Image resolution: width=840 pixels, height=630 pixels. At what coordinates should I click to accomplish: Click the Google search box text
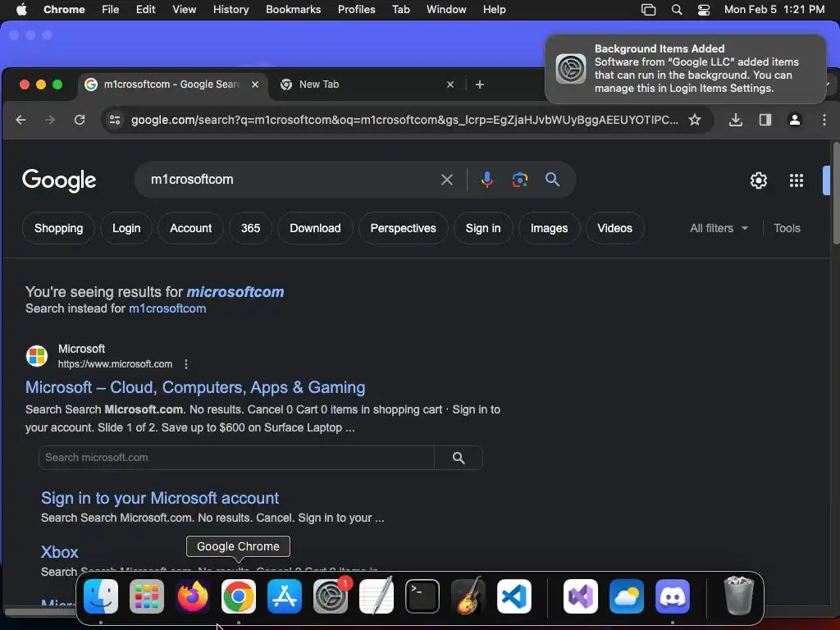point(192,180)
